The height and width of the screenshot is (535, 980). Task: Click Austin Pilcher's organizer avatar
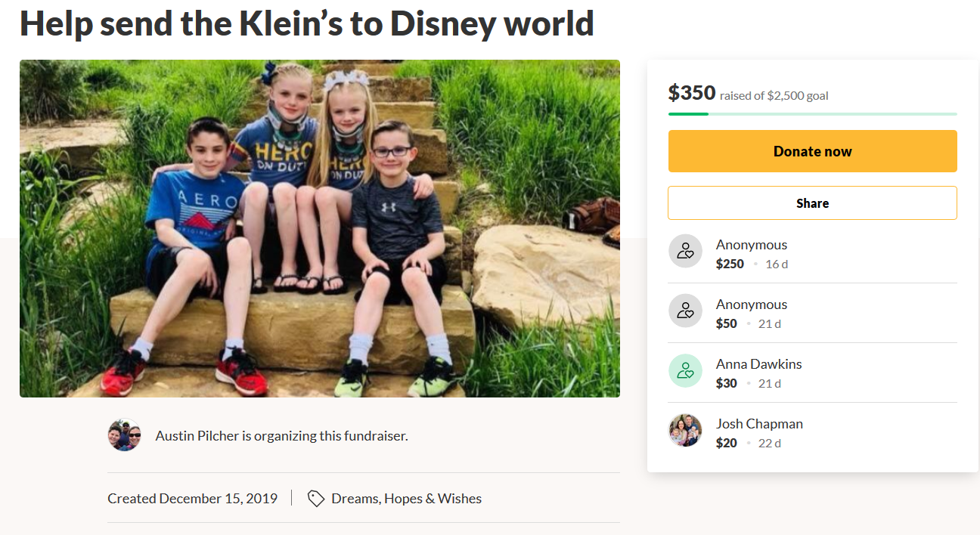pos(125,435)
